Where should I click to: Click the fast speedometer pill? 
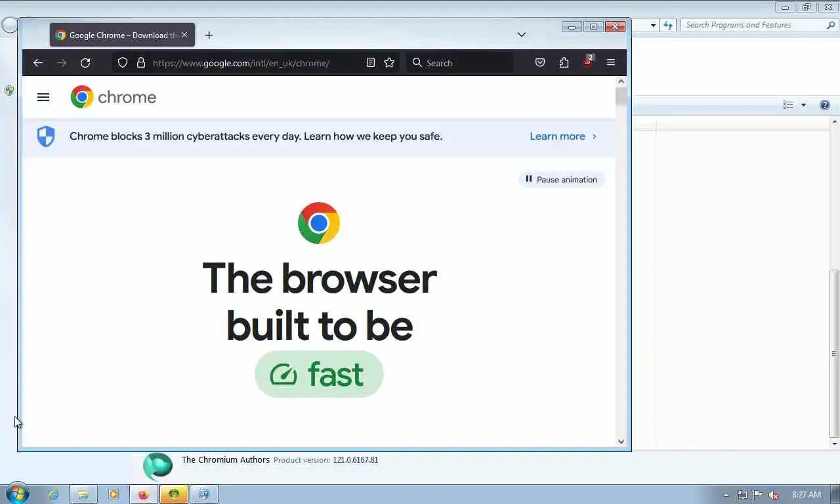click(319, 374)
